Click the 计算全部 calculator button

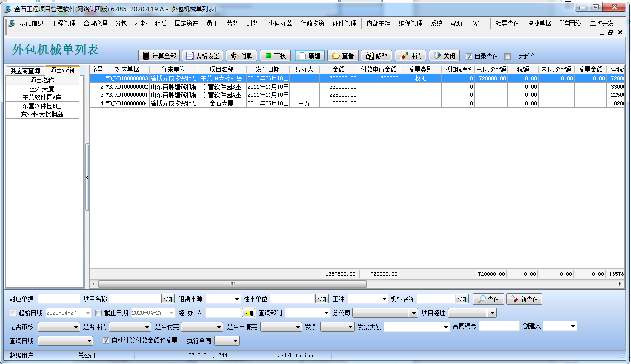tap(159, 56)
